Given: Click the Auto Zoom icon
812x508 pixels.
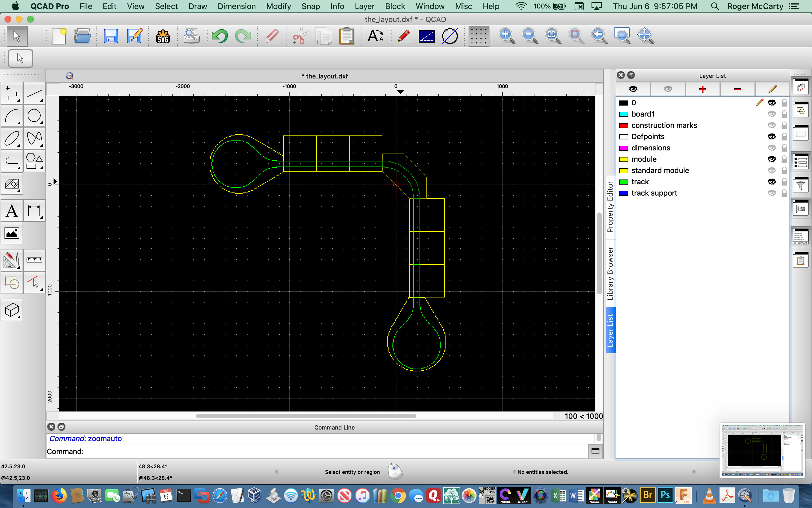Looking at the screenshot, I should pos(553,36).
